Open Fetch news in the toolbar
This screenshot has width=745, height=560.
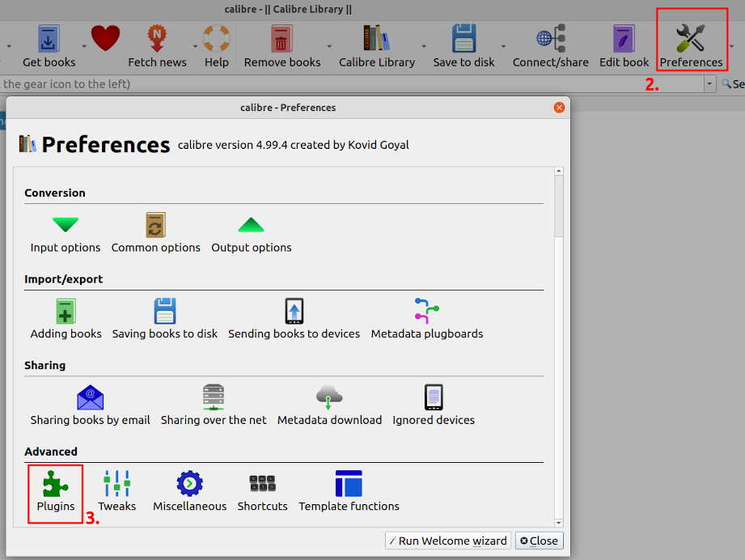(157, 47)
